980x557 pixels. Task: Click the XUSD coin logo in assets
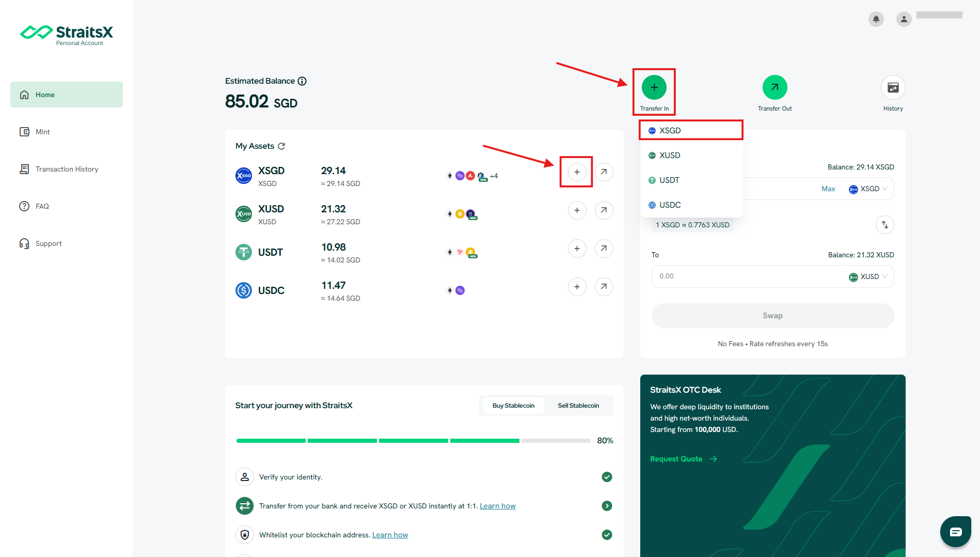tap(244, 214)
